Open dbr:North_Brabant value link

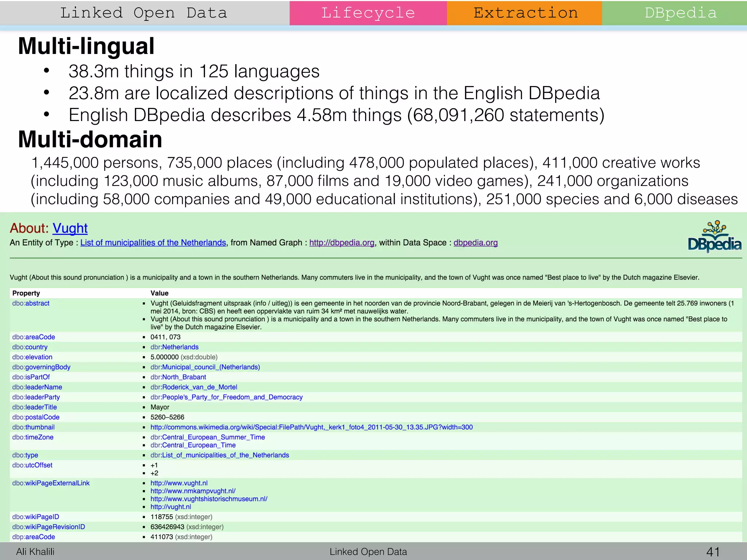point(178,377)
